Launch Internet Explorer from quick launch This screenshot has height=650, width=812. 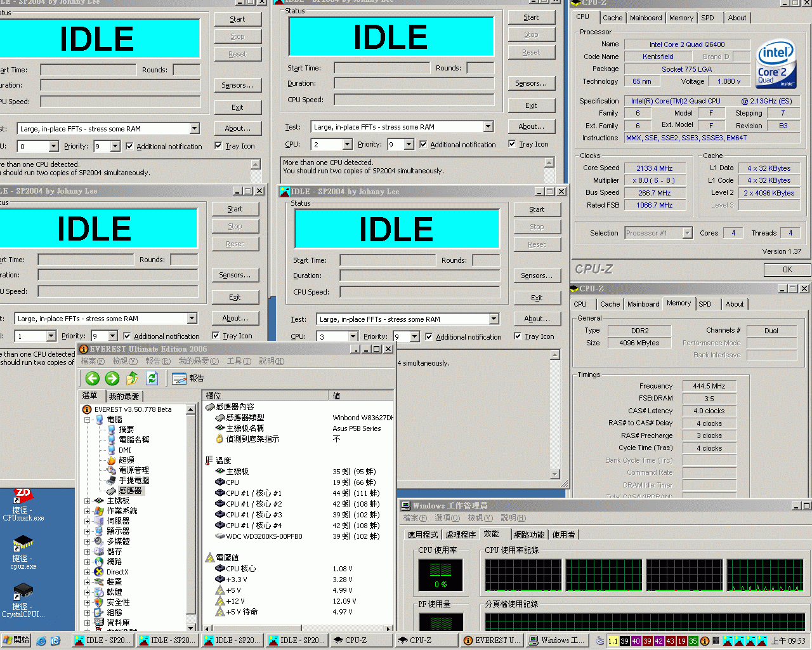click(41, 640)
